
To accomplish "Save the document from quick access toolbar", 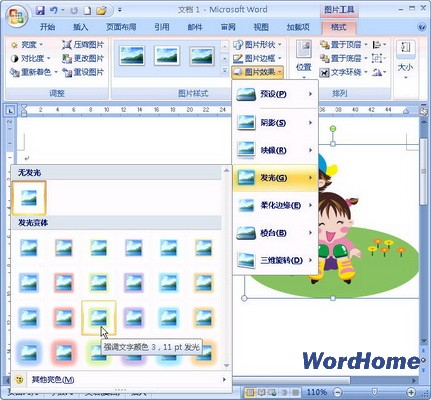I will (x=40, y=11).
